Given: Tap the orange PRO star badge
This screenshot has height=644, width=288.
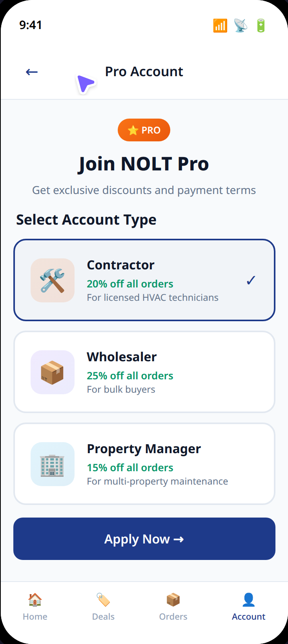Looking at the screenshot, I should point(144,130).
